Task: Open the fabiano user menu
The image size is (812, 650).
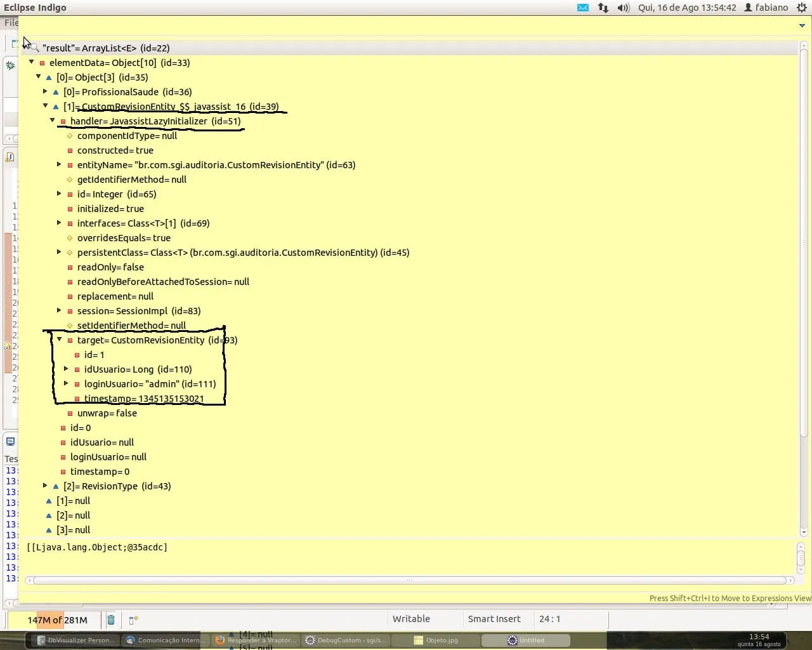Action: (766, 8)
